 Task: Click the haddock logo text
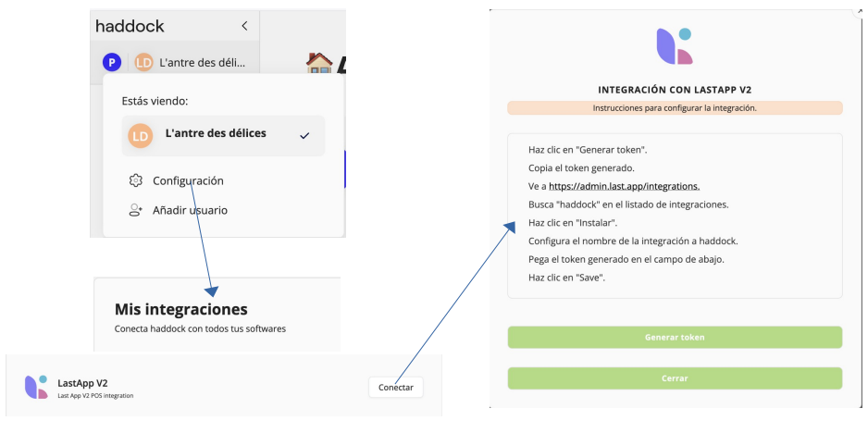130,27
